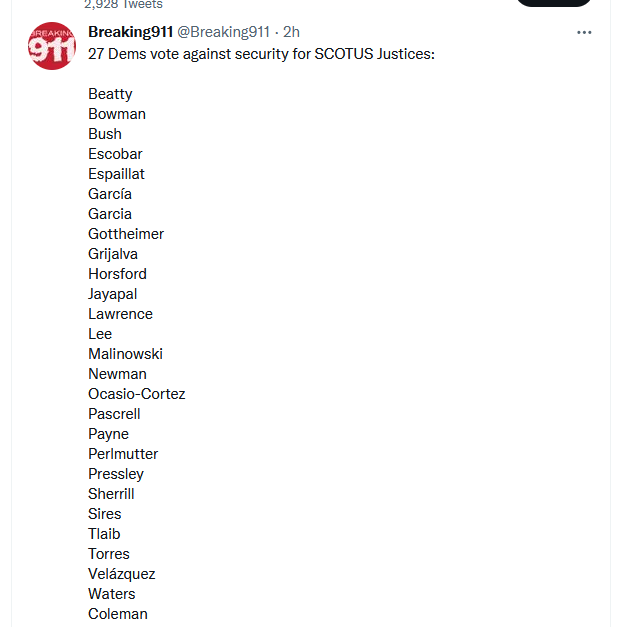Click the name Tlaib in the list
This screenshot has width=620, height=627.
click(x=104, y=534)
